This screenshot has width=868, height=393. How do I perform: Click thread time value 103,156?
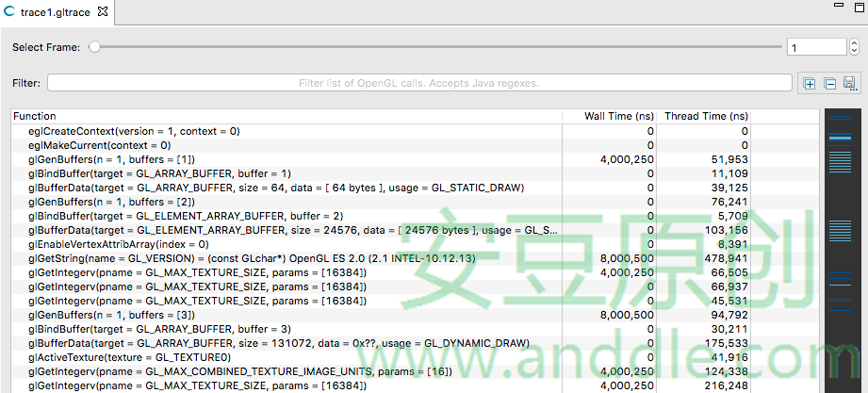[726, 230]
